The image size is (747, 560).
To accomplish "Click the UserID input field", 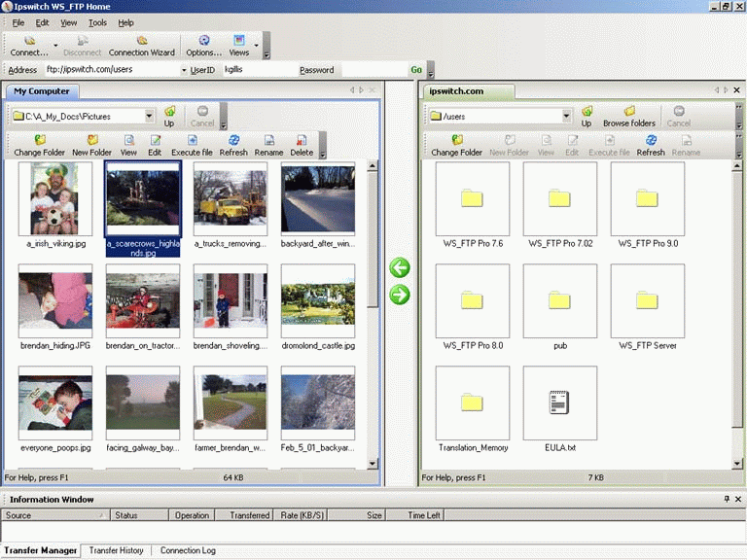I will 260,70.
